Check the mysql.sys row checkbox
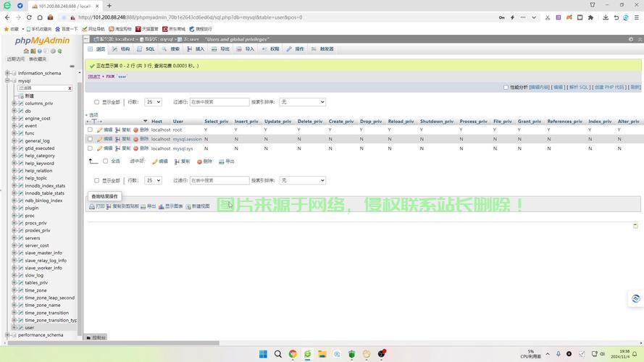Screen dimensions: 644x362 (90, 148)
